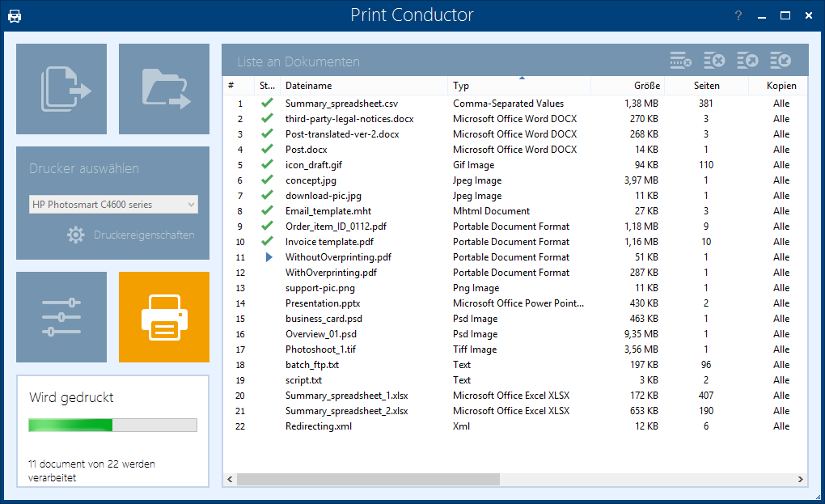Import a document list via incoming arrow icon

pyautogui.click(x=779, y=60)
